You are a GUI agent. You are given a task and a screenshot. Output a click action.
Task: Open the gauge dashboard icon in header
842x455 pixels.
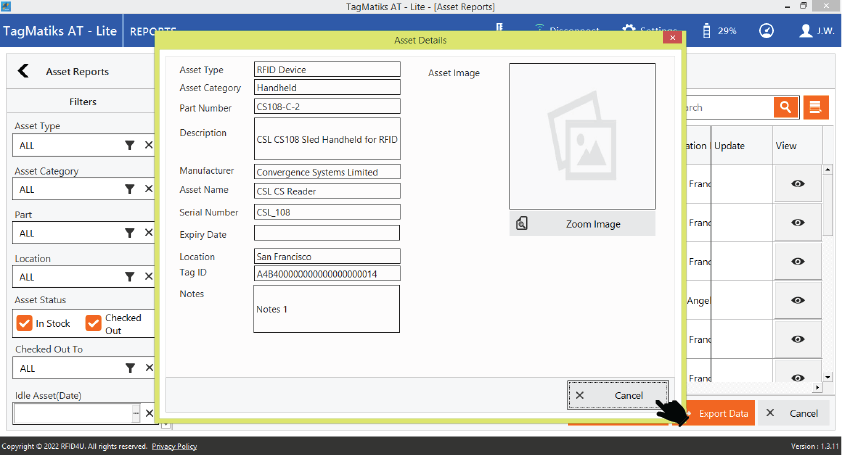[766, 30]
